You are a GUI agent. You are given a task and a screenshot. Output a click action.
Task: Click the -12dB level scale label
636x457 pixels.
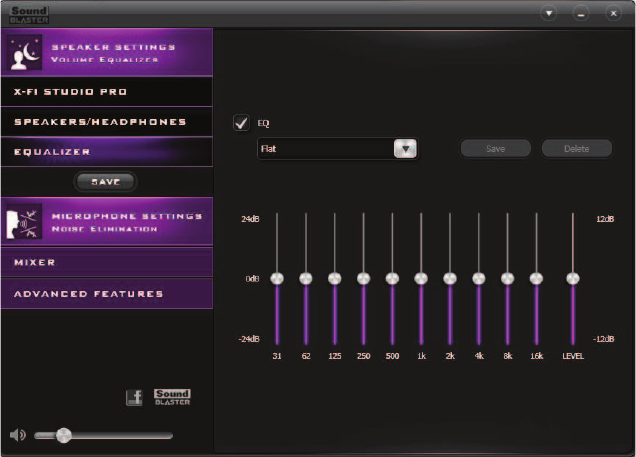[604, 339]
